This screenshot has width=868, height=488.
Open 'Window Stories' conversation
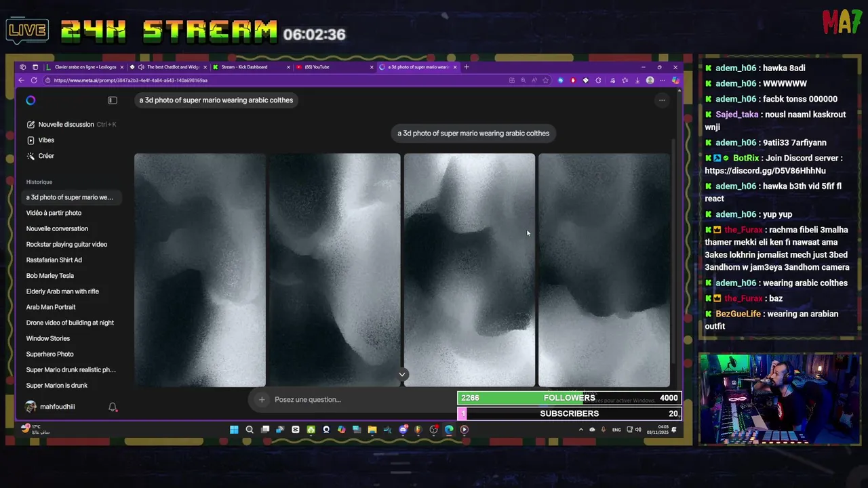coord(47,338)
